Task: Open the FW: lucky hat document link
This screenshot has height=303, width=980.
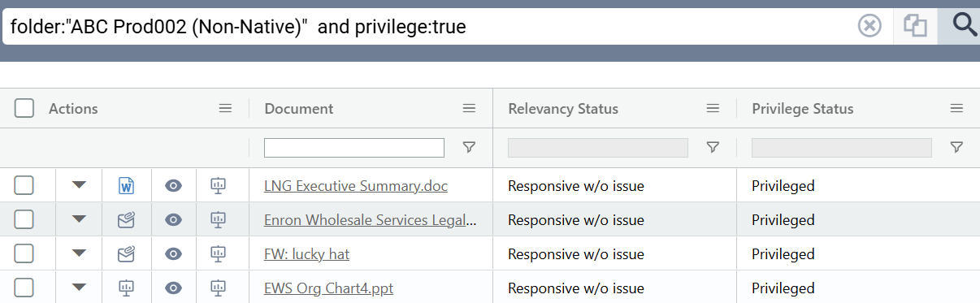Action: coord(306,254)
